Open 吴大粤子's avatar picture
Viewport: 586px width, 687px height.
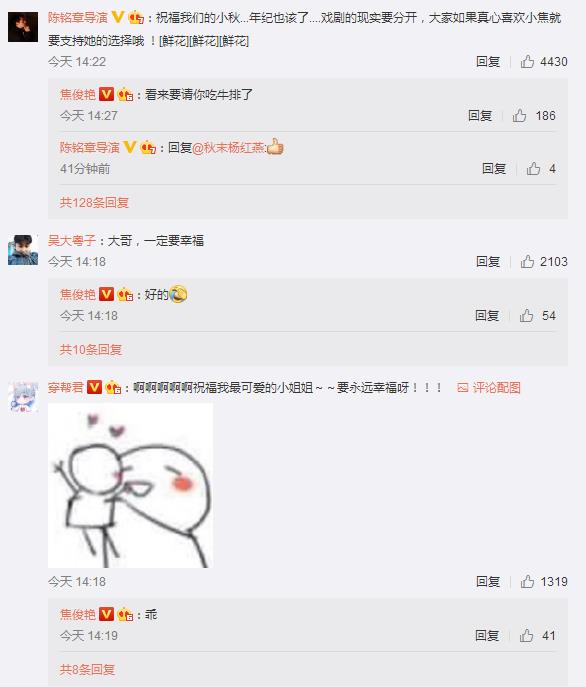coord(23,250)
